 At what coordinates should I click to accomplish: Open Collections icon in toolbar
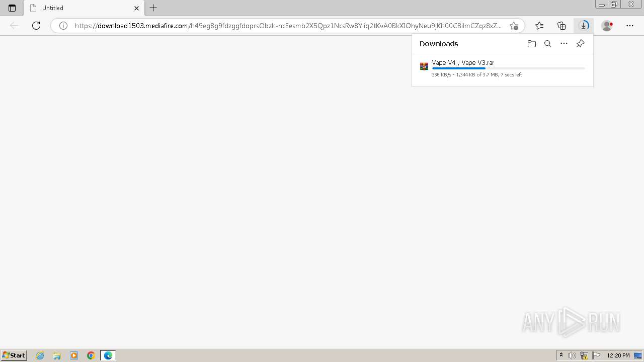point(561,26)
